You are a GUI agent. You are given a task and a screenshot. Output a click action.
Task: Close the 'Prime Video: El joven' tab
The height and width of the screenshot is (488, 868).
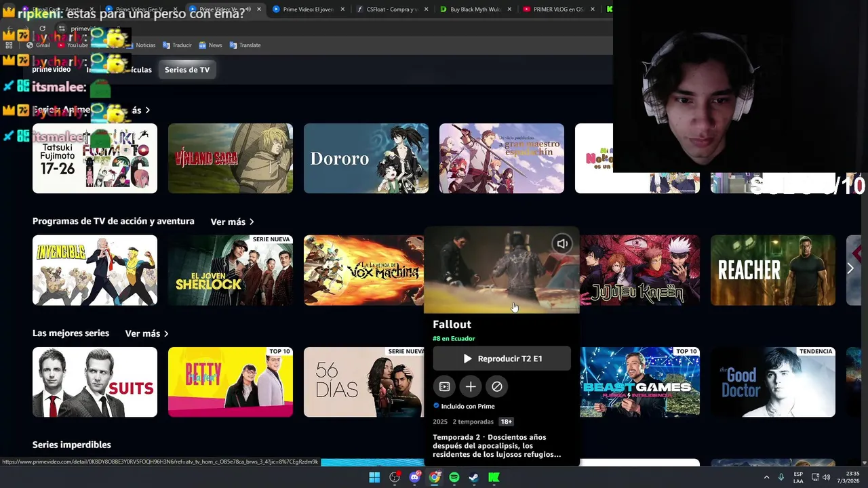coord(342,9)
